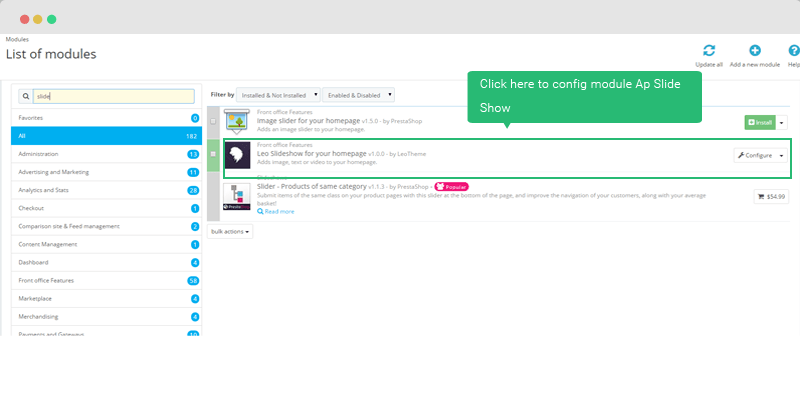Configure the Leo Slideshow module
The height and width of the screenshot is (420, 800).
click(755, 156)
